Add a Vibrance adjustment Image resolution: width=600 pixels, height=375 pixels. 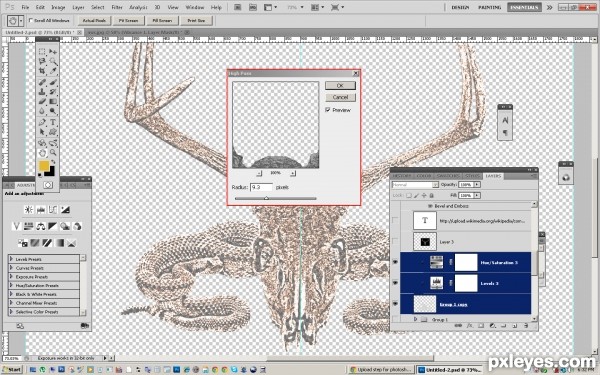tap(16, 226)
